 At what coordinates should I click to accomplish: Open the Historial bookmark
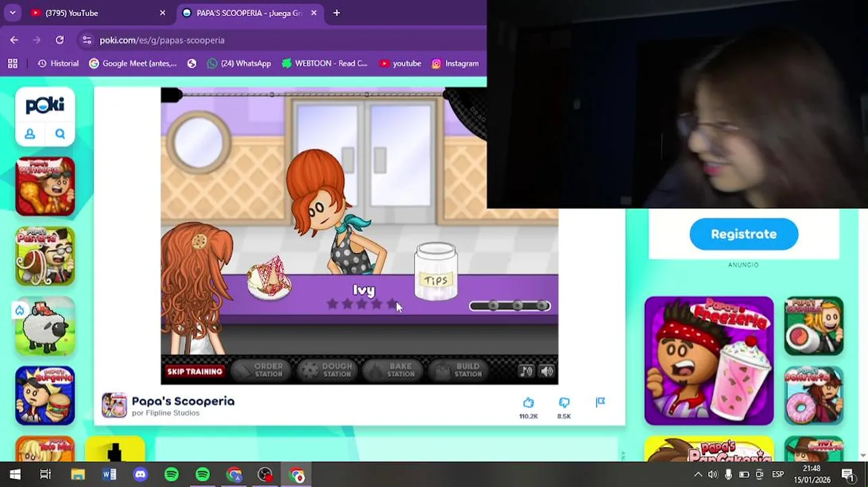pyautogui.click(x=58, y=64)
